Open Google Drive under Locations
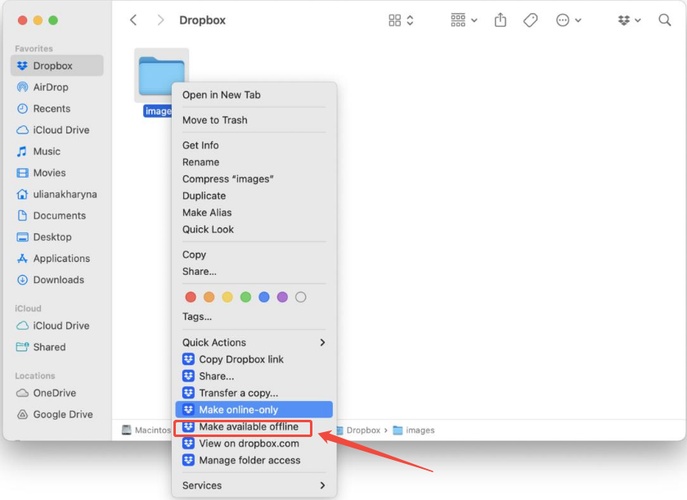Screen dimensions: 687x500 click(57, 415)
